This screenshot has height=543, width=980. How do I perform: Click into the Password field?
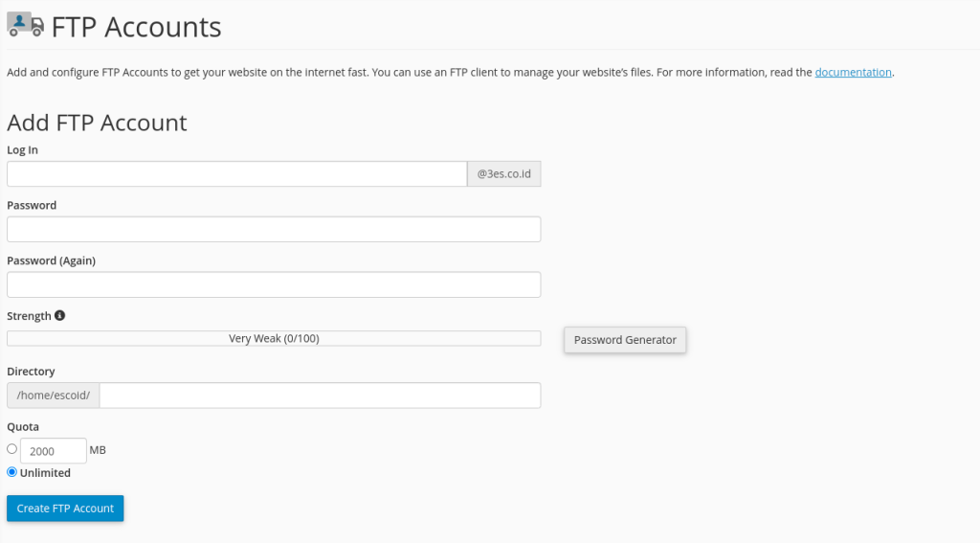274,230
